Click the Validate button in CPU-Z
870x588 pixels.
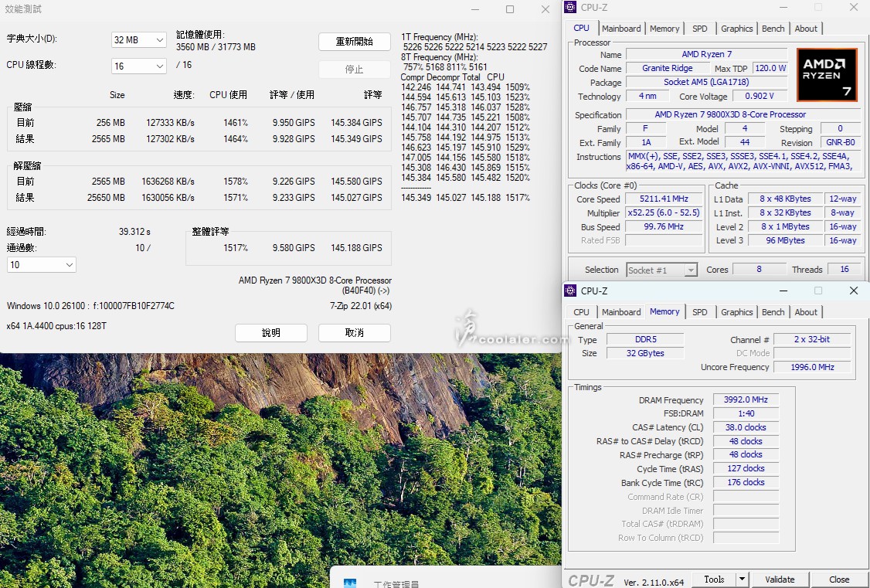[x=780, y=580]
